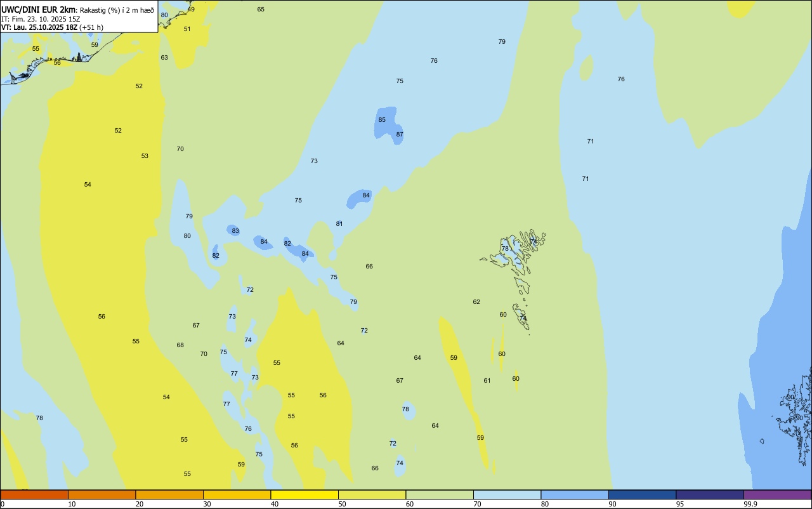Viewport: 812px width, 509px height.
Task: Click the legend tick label '20'
Action: (140, 504)
